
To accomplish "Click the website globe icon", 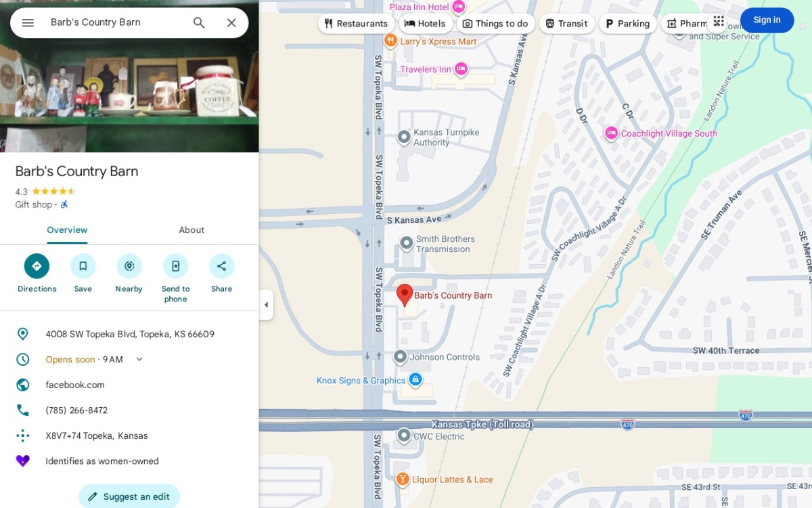I will pyautogui.click(x=23, y=385).
